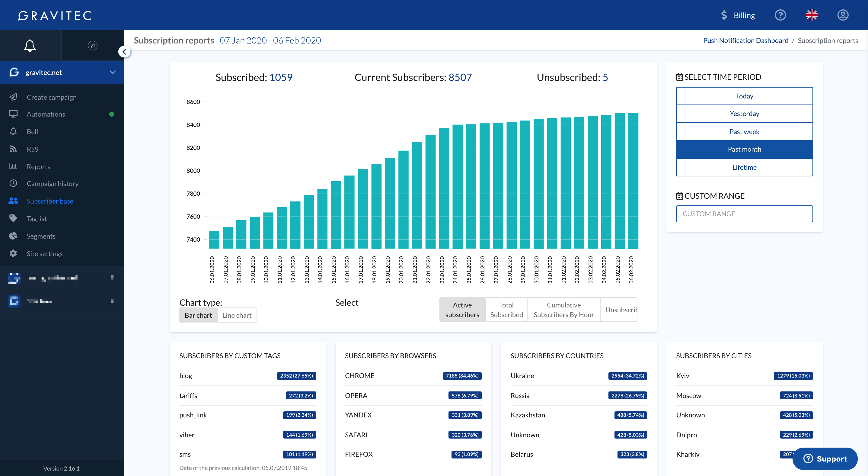Click the Tag list tag icon
The width and height of the screenshot is (868, 476).
point(13,218)
